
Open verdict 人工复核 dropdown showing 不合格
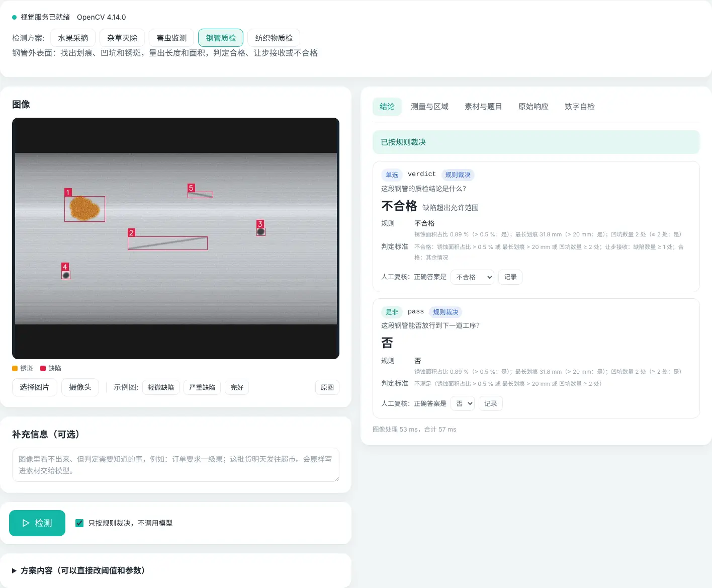(472, 277)
